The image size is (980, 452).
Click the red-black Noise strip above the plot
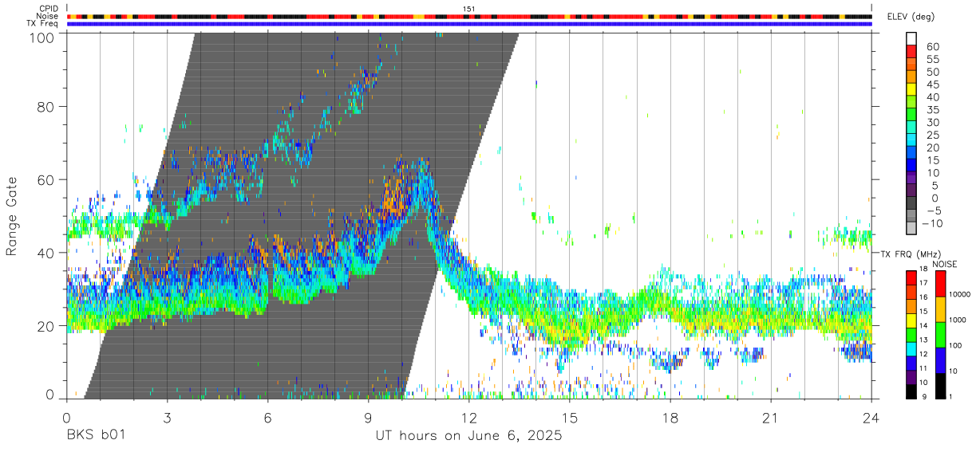pos(469,16)
